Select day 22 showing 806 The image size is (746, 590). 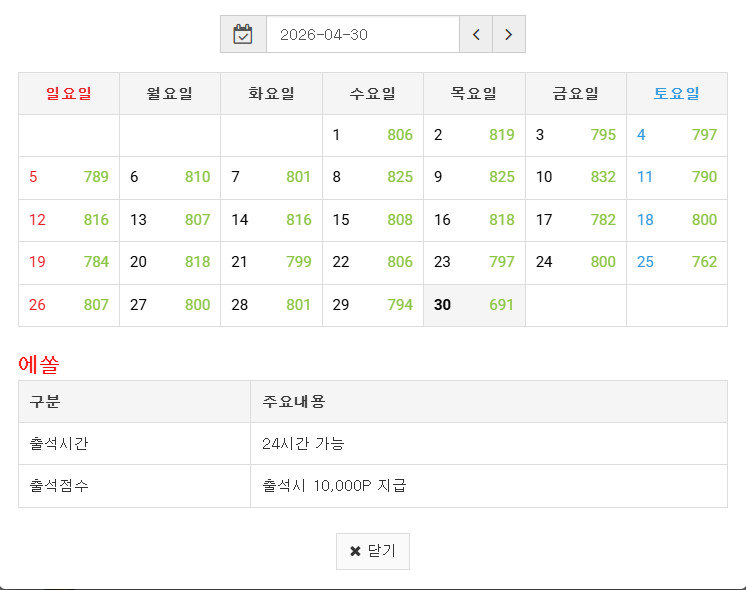tap(372, 262)
